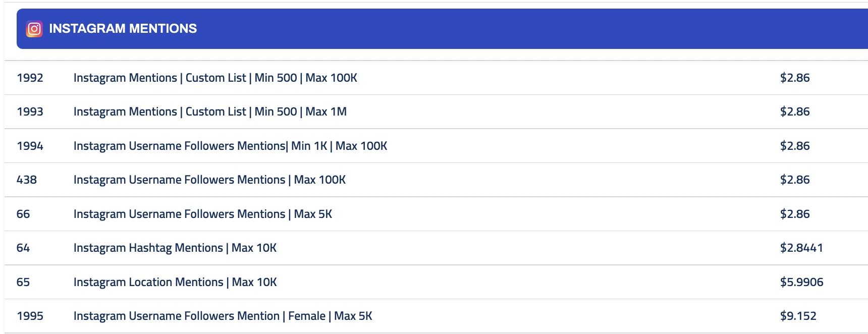Open Username Followers Mentions Max 100K service
Viewport: 868px width, 334px height.
pyautogui.click(x=209, y=180)
